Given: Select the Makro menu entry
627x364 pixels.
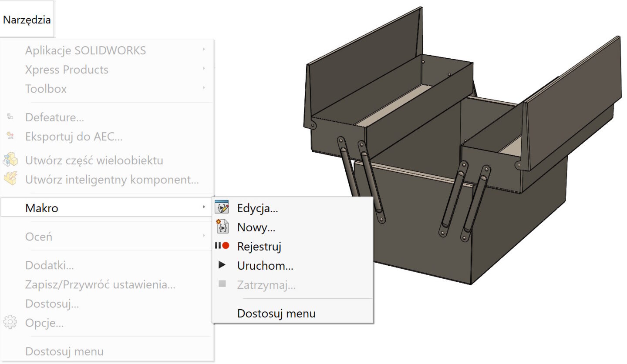Looking at the screenshot, I should (42, 208).
